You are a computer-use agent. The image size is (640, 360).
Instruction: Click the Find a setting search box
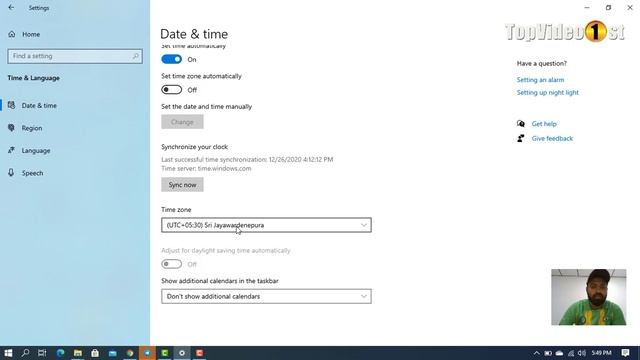75,56
